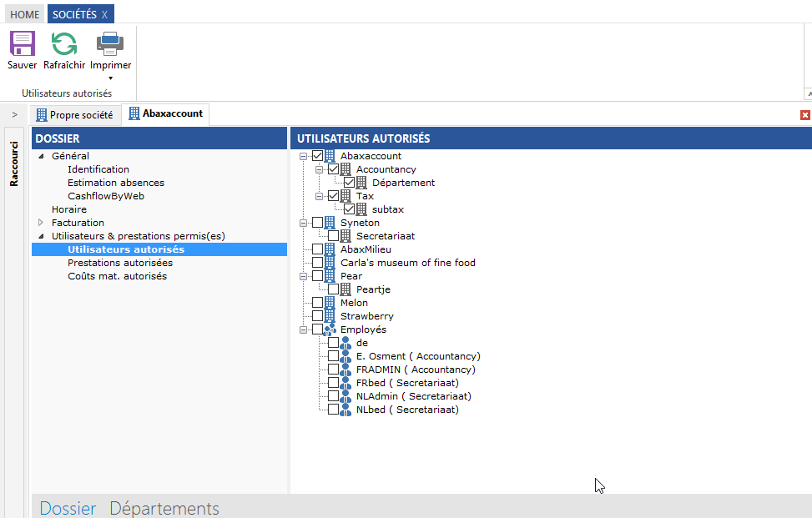Click the Sauver floppy disk icon

tap(22, 43)
